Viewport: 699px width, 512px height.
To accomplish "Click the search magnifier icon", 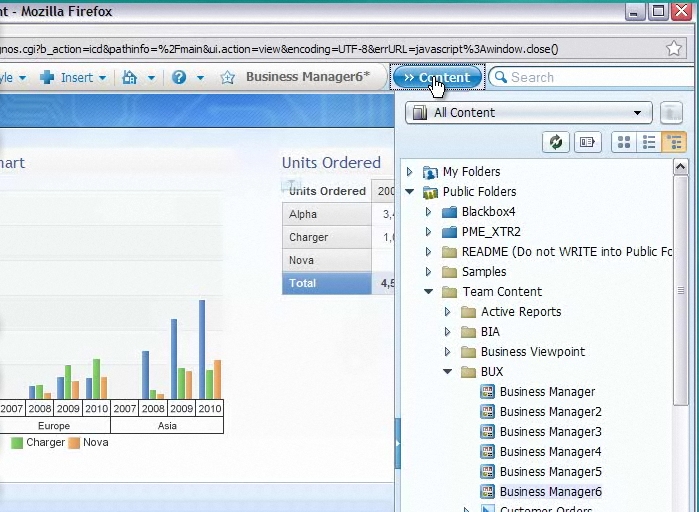I will [x=501, y=77].
